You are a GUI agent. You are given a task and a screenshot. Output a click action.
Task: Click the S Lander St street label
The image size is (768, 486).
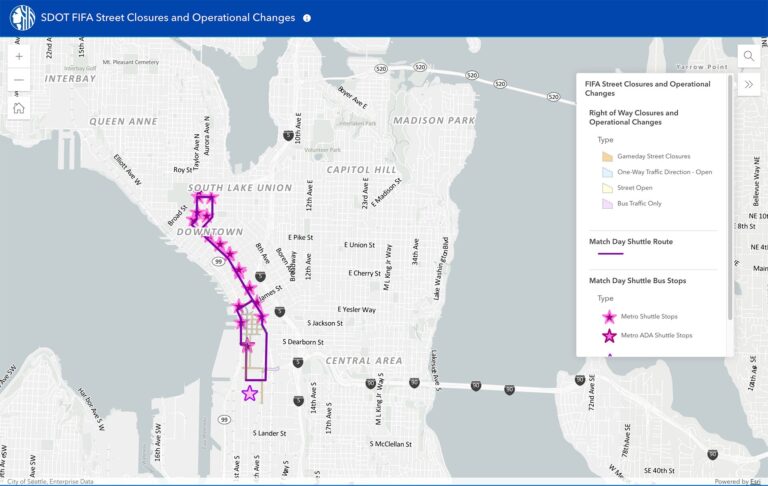pyautogui.click(x=269, y=434)
